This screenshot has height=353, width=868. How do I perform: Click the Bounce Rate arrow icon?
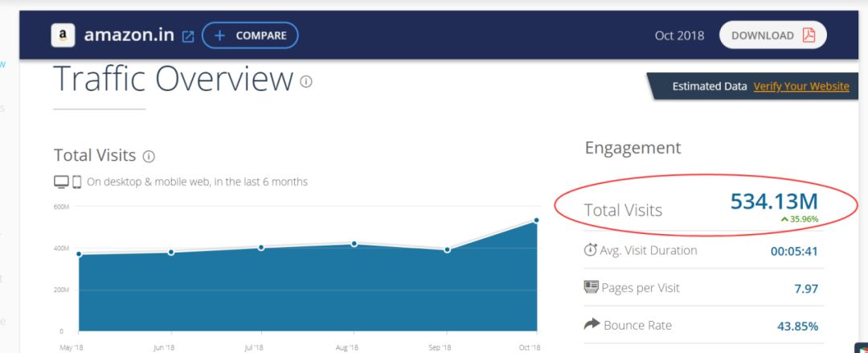pos(592,323)
